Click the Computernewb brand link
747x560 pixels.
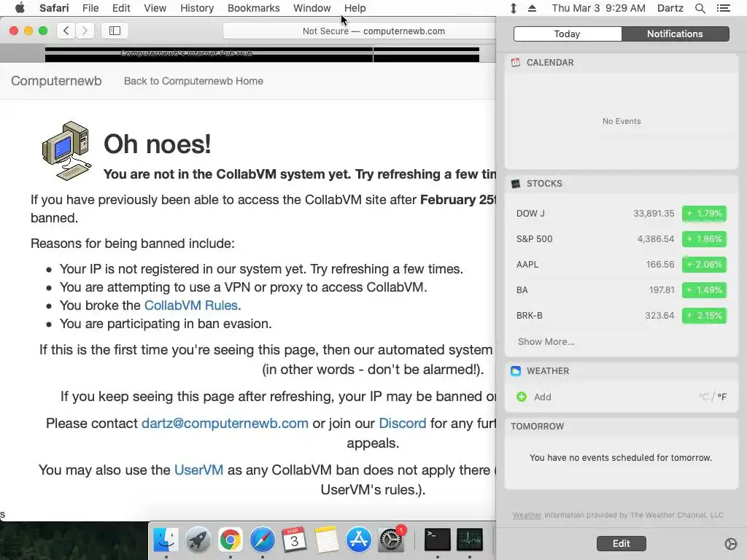[56, 81]
